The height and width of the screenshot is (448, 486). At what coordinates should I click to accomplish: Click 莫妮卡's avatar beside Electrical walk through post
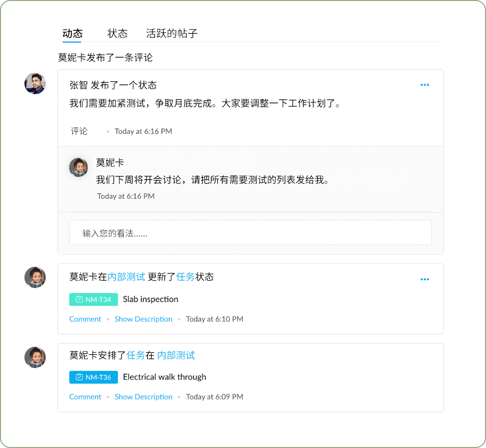click(35, 357)
